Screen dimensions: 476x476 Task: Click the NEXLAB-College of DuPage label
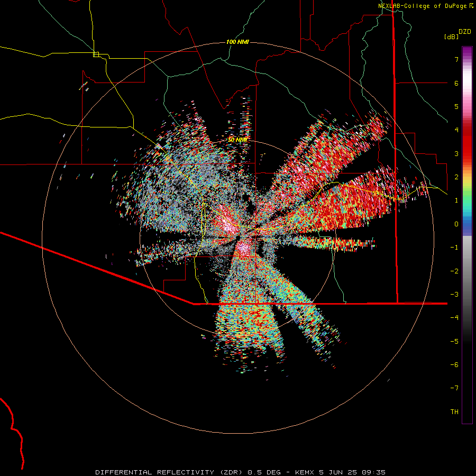click(426, 6)
